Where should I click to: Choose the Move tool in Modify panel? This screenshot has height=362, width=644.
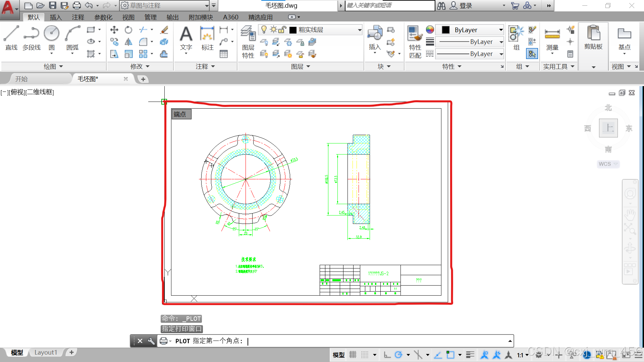(x=114, y=30)
